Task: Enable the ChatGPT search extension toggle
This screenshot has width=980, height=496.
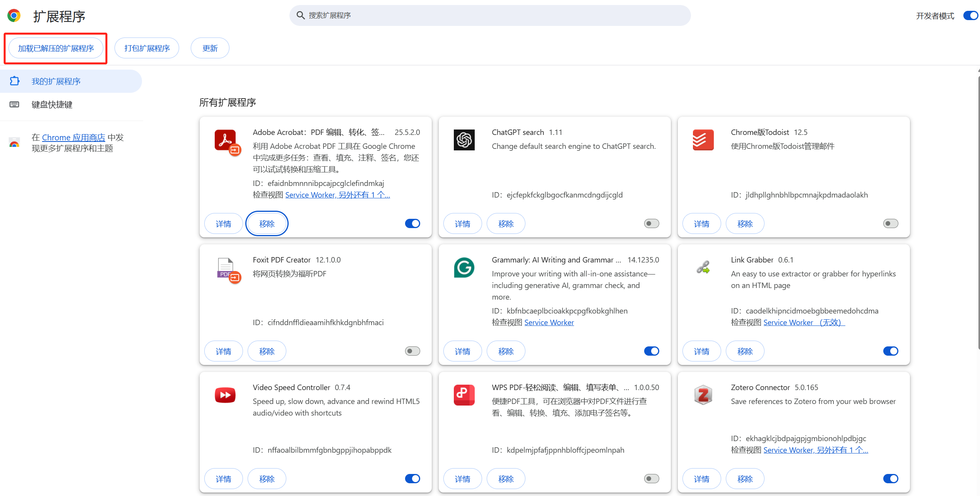Action: coord(652,223)
